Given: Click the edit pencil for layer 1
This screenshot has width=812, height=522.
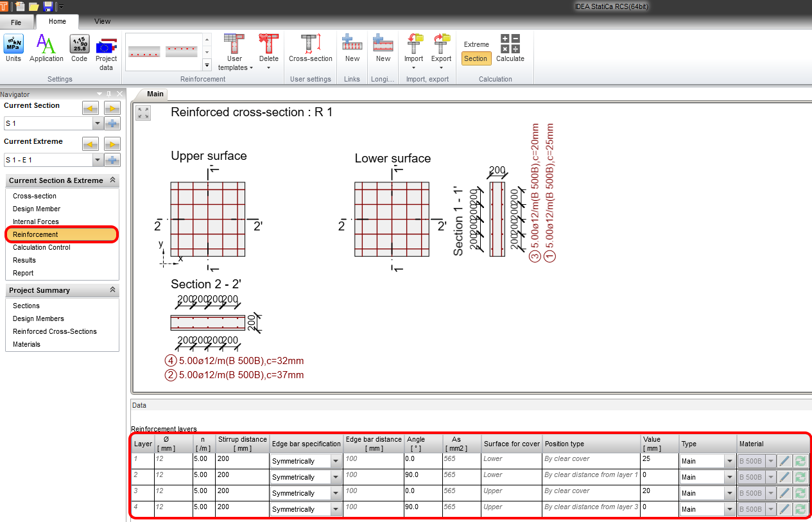Looking at the screenshot, I should pyautogui.click(x=784, y=460).
